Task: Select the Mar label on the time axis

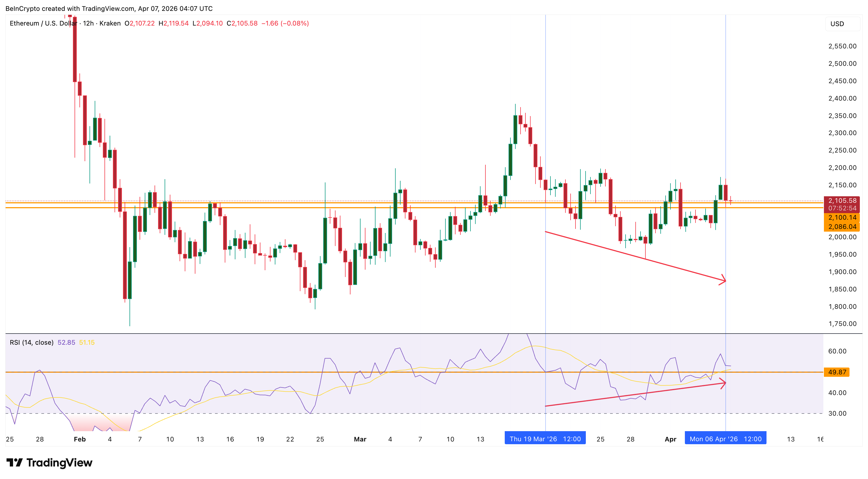Action: coord(360,439)
